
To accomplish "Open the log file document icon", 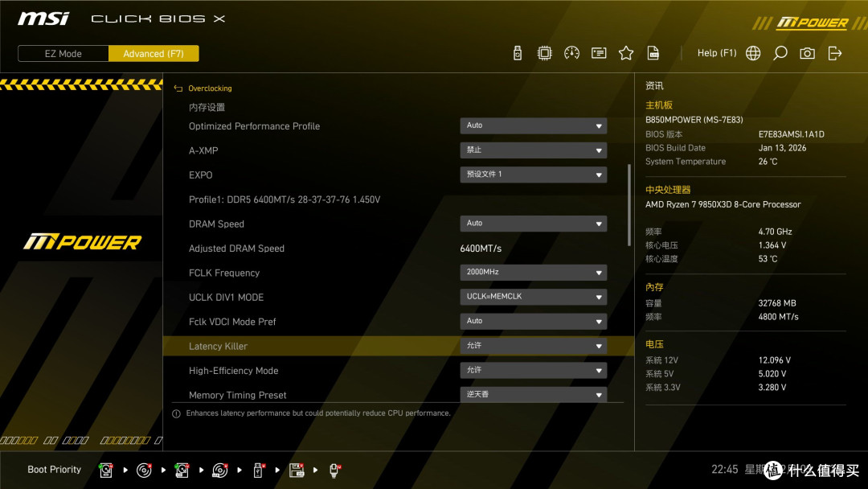I will point(653,53).
